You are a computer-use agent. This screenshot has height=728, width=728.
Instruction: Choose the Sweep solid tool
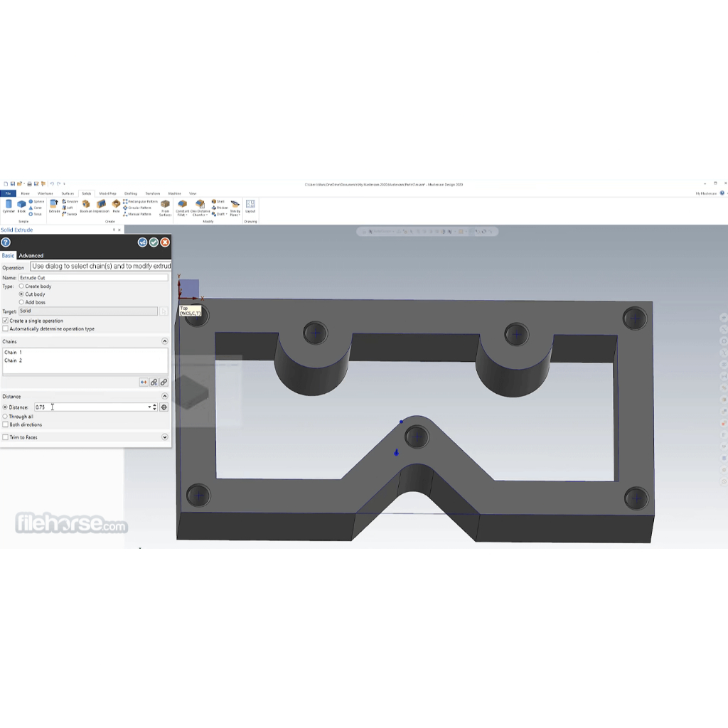click(70, 214)
